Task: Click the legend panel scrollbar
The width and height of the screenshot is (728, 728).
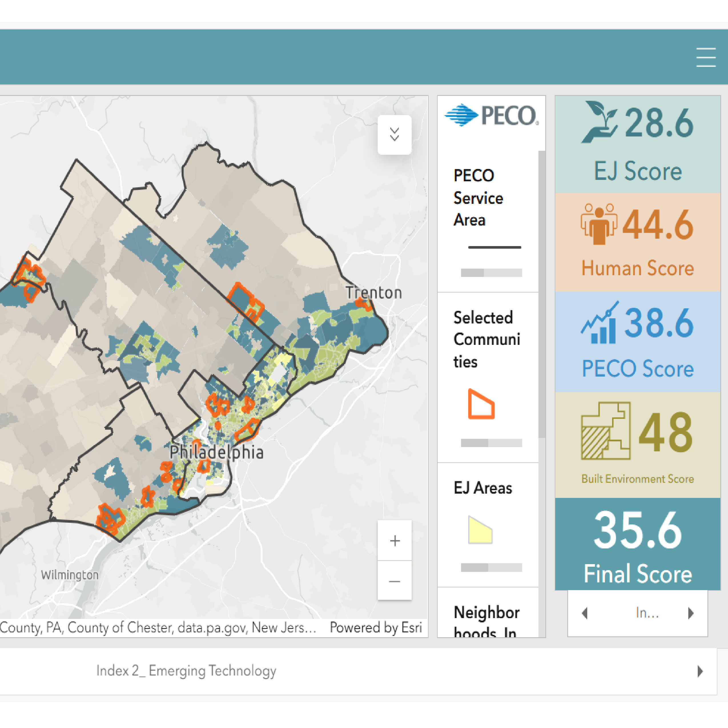Action: tap(542, 294)
